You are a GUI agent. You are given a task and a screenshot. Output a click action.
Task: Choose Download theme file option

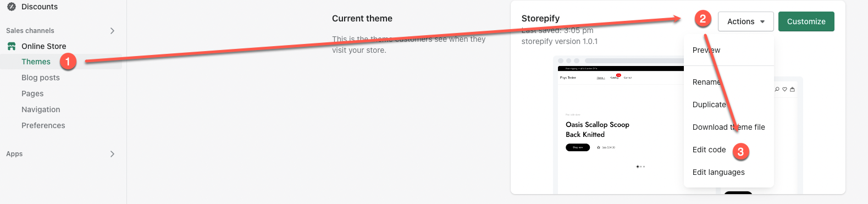tap(729, 127)
